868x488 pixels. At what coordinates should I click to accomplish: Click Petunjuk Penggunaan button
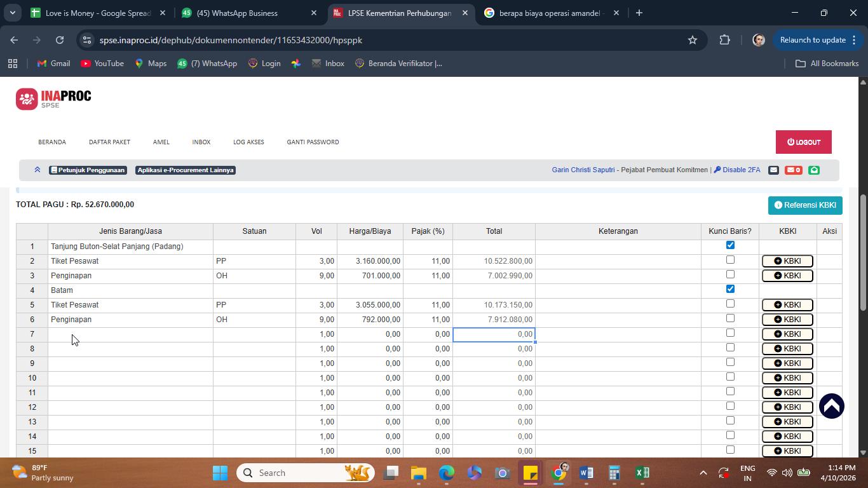tap(88, 170)
